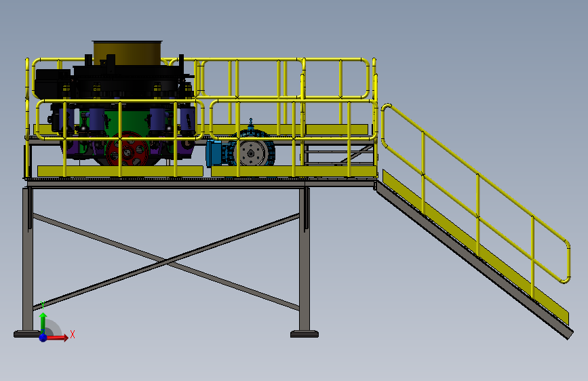Click the platform deck edge beam
Viewport: 588px width, 381px height.
[x=201, y=182]
